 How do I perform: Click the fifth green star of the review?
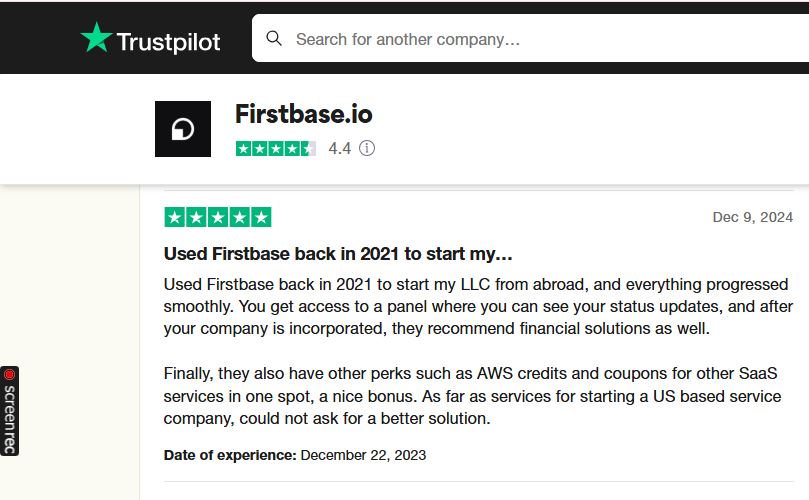click(261, 217)
